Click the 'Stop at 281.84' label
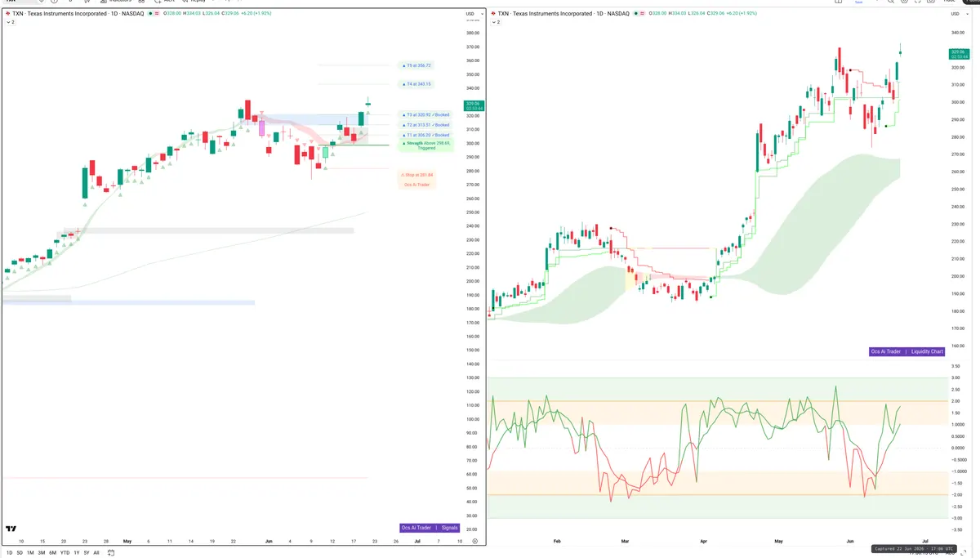Screen dimensions: 980x558 (x=417, y=175)
